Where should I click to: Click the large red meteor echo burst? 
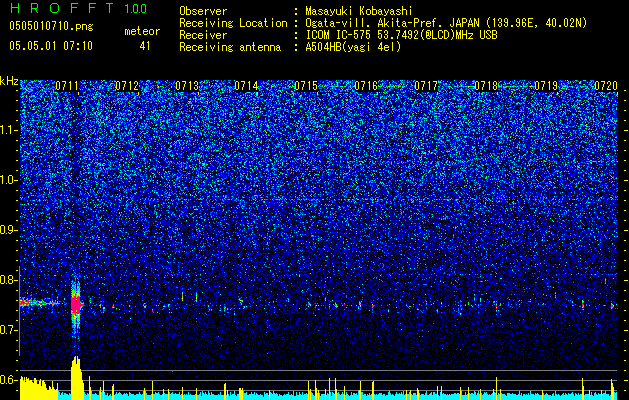(76, 305)
